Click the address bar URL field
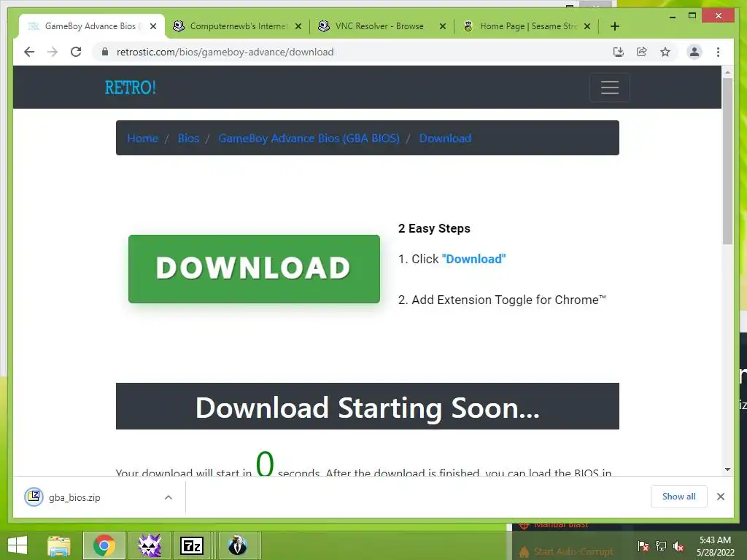747x560 pixels. point(352,52)
